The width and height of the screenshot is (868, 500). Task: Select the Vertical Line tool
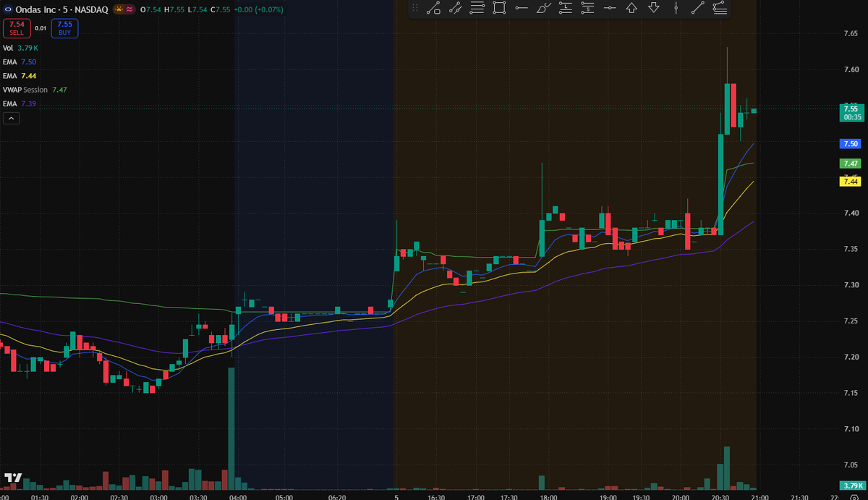(x=676, y=9)
